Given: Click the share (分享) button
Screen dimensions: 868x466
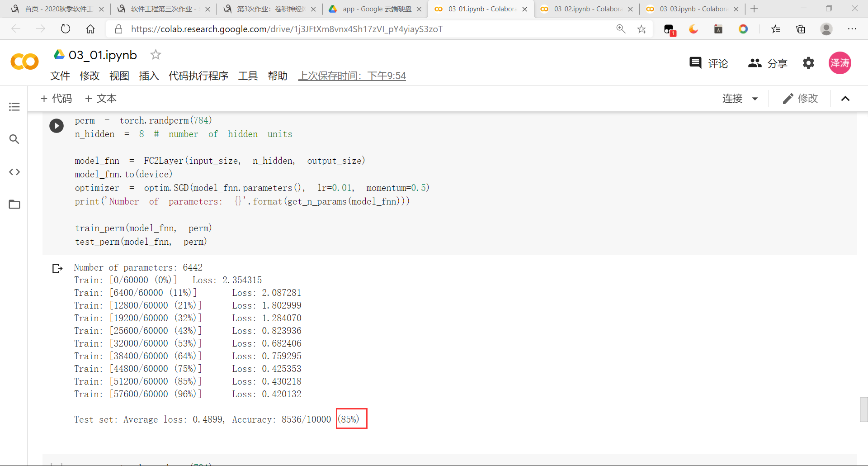Looking at the screenshot, I should point(768,63).
